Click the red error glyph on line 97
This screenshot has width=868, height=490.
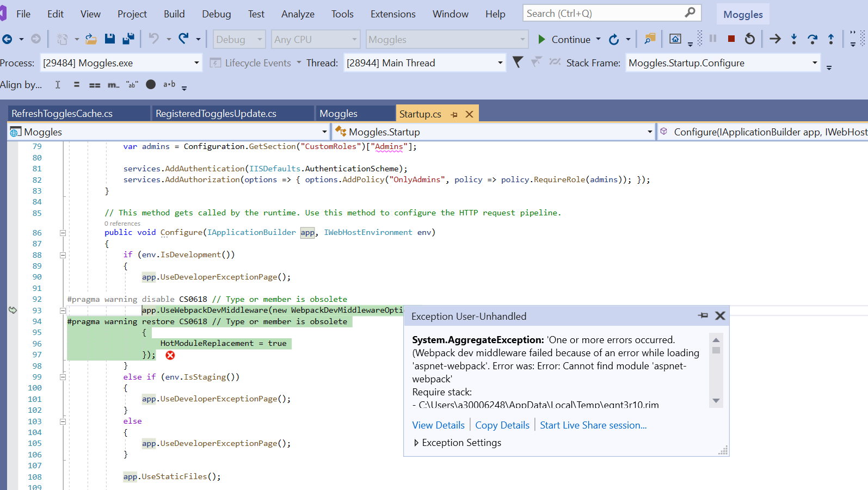point(170,355)
